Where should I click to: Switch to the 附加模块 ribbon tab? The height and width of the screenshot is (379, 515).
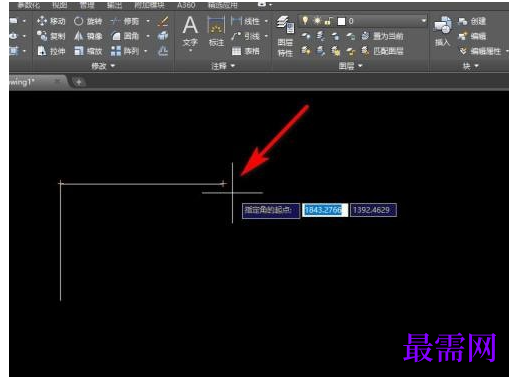point(149,6)
